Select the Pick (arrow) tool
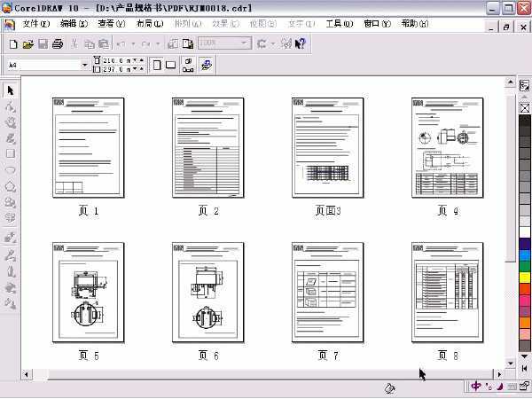 (x=10, y=90)
